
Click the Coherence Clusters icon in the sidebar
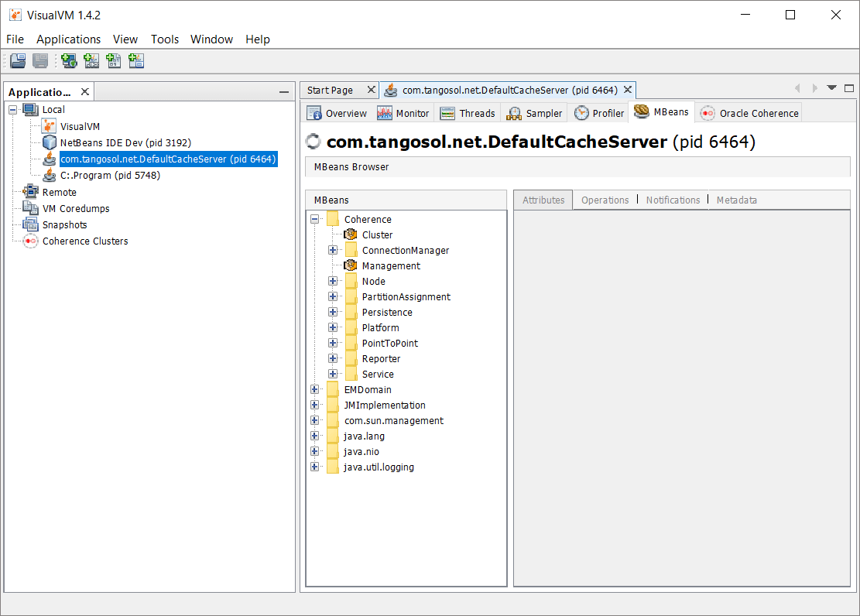31,241
